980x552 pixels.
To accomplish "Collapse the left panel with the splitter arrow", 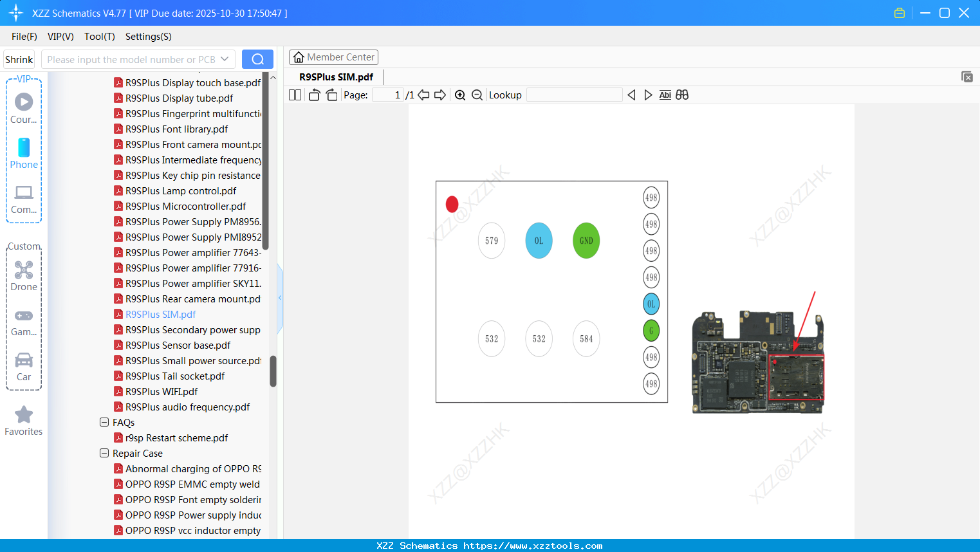I will tap(280, 298).
